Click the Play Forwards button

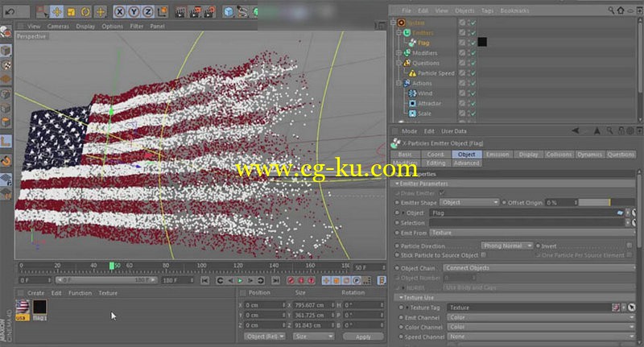coord(240,280)
